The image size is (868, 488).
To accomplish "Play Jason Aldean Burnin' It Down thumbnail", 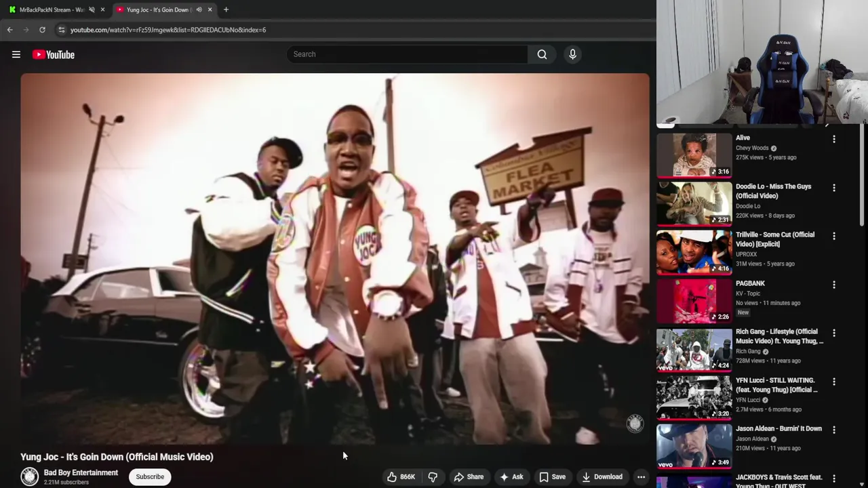I will click(x=694, y=446).
